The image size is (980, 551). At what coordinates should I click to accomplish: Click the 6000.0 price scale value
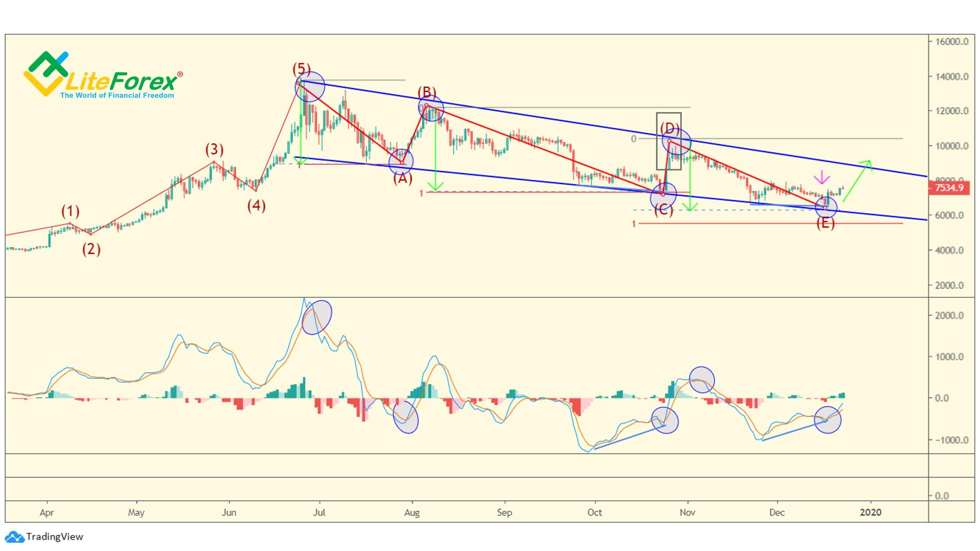[949, 215]
